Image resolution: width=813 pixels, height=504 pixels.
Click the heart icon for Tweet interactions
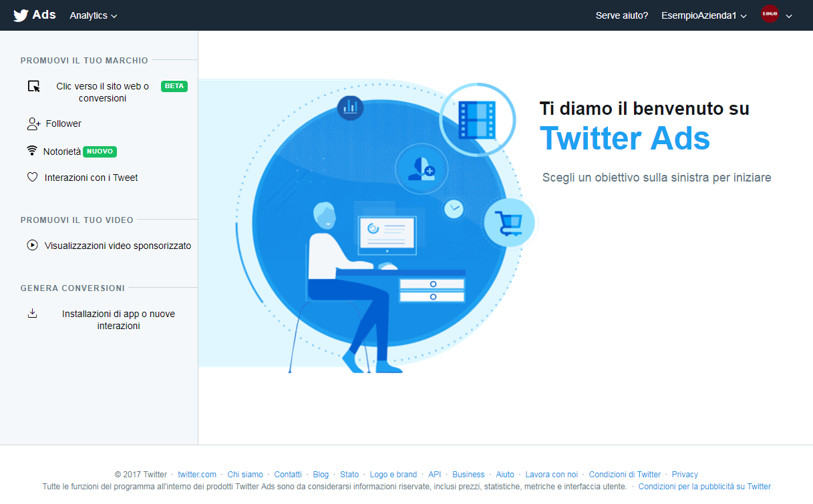[x=32, y=178]
